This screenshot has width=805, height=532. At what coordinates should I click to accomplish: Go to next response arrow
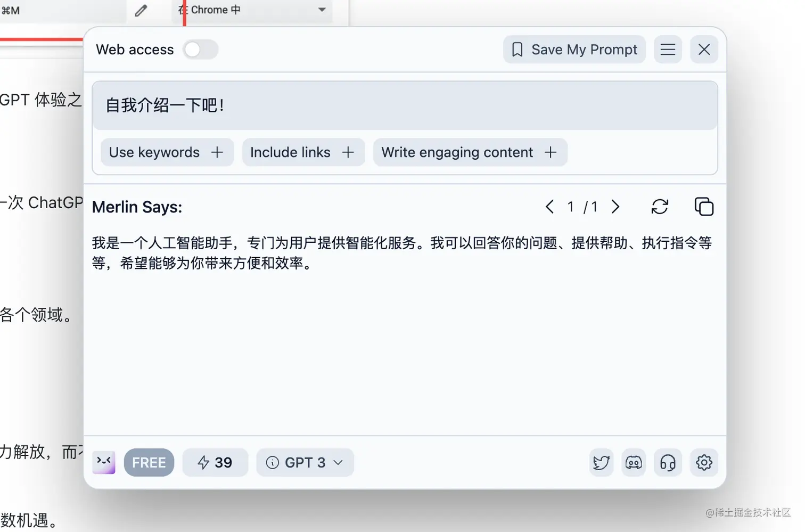(615, 207)
